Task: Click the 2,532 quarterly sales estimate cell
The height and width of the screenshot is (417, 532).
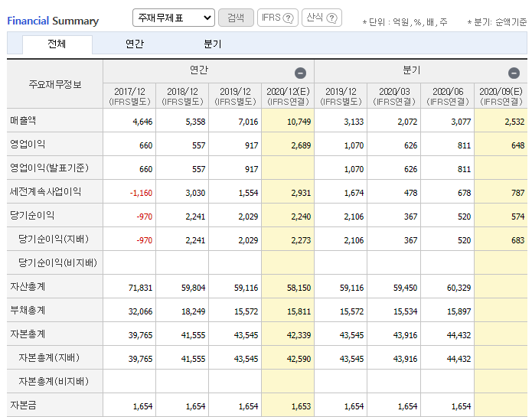Action: pyautogui.click(x=501, y=120)
